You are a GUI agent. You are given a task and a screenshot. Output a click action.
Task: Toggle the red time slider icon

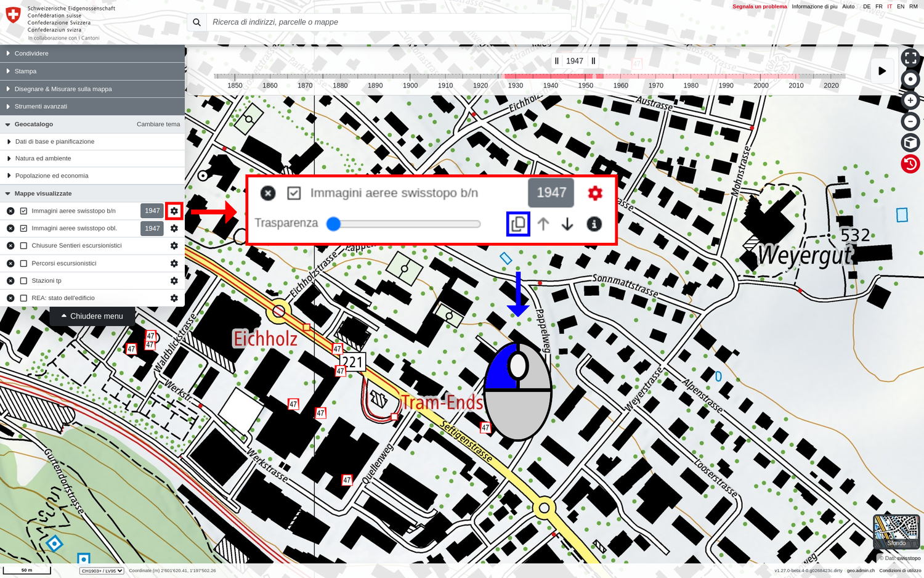point(910,164)
